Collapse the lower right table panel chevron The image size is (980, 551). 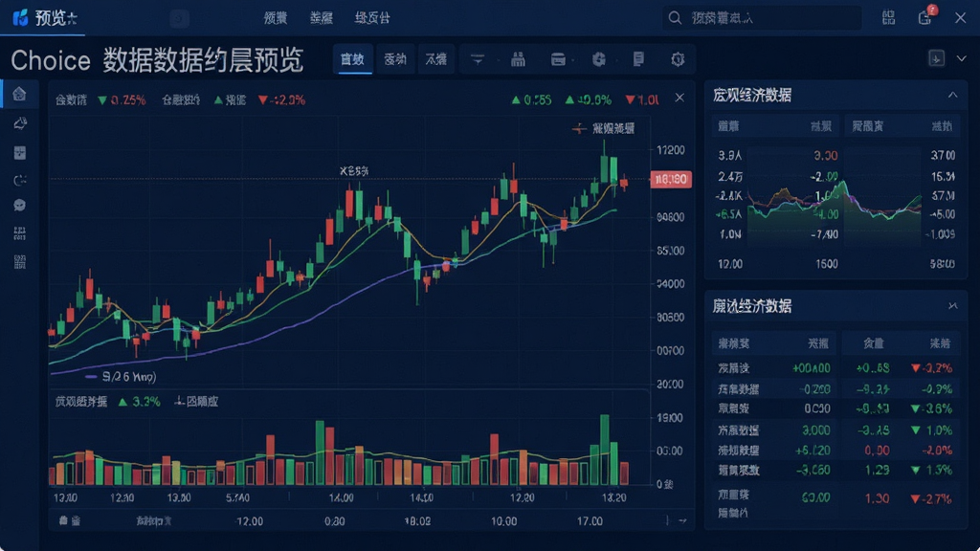[x=952, y=305]
